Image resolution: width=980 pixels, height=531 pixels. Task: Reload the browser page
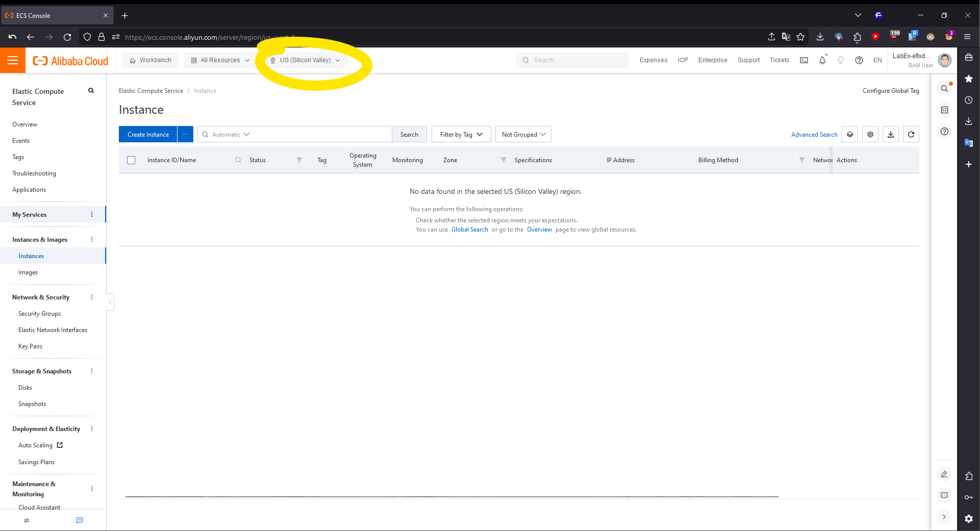[x=67, y=37]
